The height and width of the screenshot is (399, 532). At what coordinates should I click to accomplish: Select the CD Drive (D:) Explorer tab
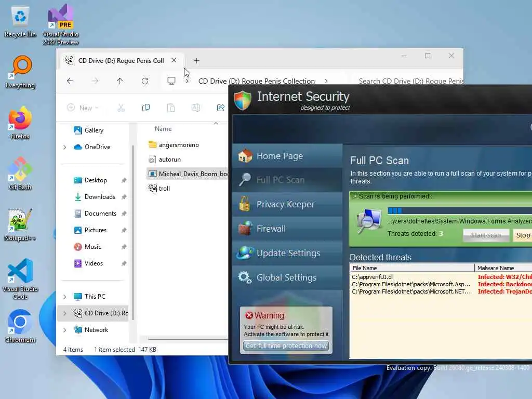pyautogui.click(x=121, y=60)
